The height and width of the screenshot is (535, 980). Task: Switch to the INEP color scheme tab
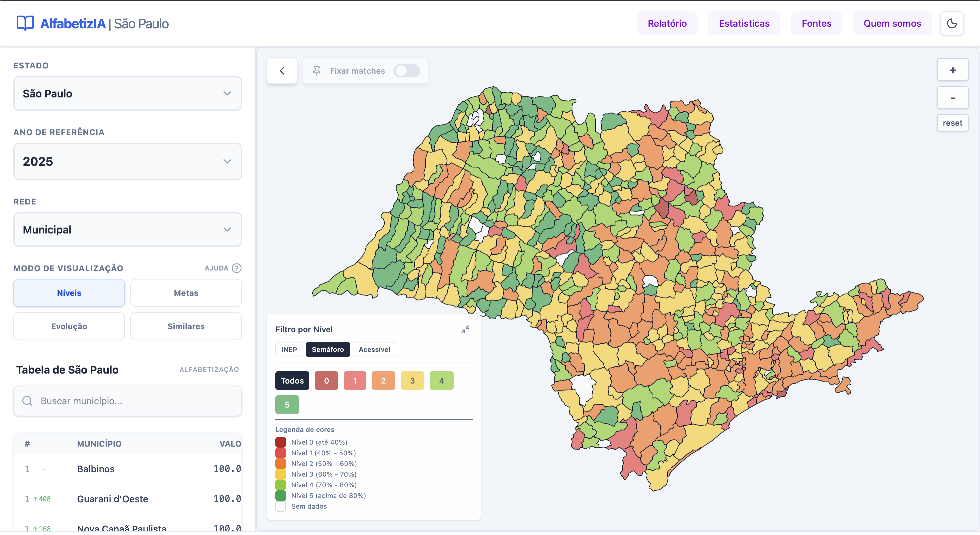pos(289,350)
